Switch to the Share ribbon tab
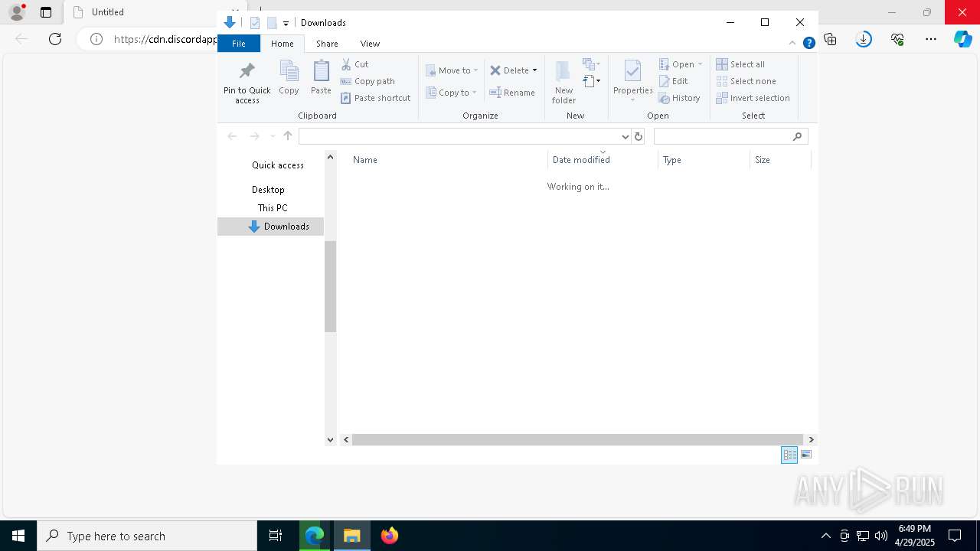This screenshot has width=980, height=551. pos(327,44)
